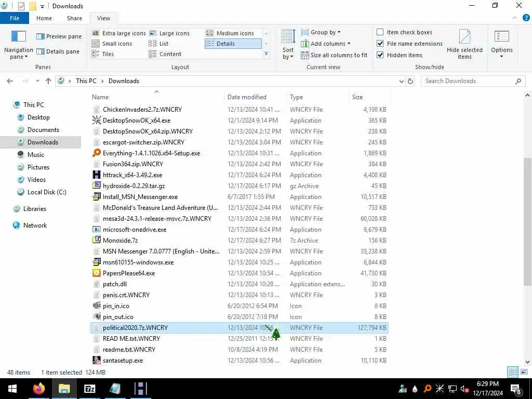Screen dimensions: 532x399
Task: Switch to large thumbnails view in status bar
Action: (x=524, y=372)
